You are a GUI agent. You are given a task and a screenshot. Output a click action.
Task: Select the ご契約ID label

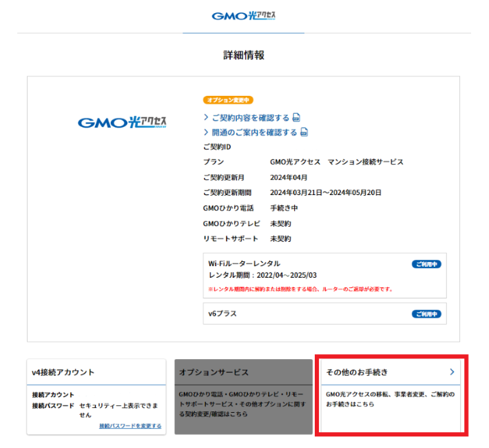click(x=217, y=147)
